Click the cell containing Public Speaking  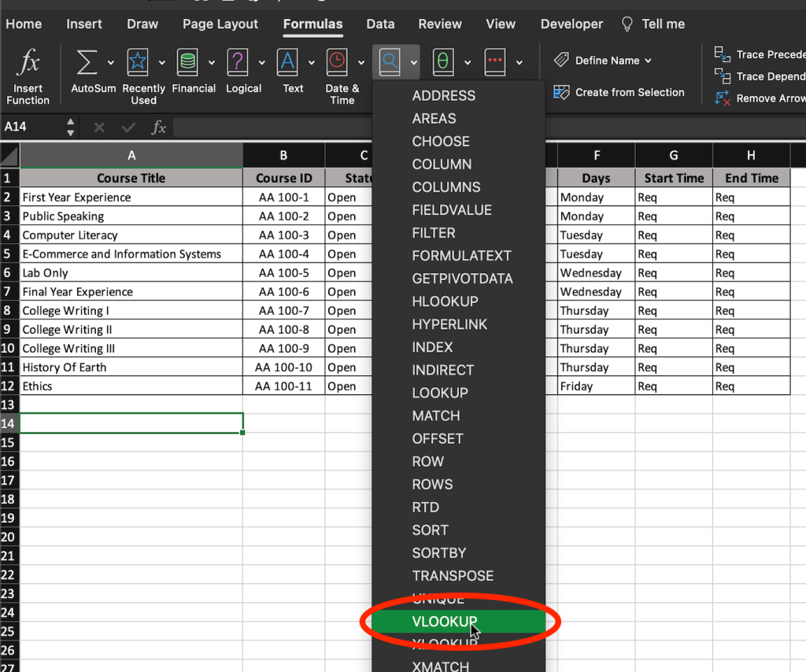[131, 216]
